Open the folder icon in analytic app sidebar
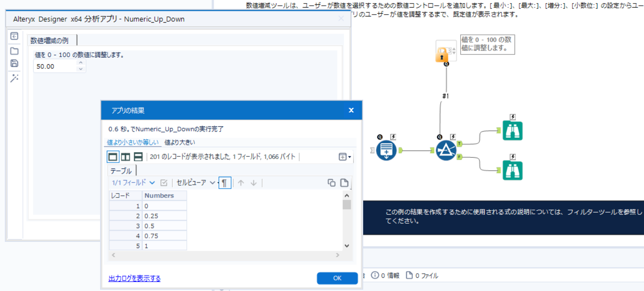The height and width of the screenshot is (291, 644). click(x=14, y=50)
